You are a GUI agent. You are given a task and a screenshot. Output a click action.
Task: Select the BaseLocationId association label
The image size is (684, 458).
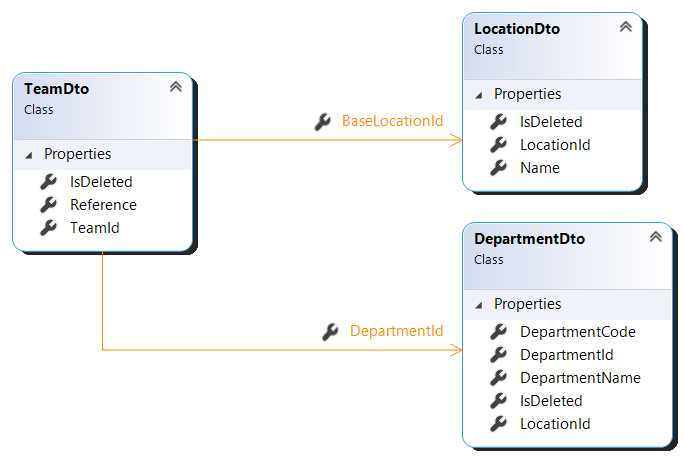[392, 121]
